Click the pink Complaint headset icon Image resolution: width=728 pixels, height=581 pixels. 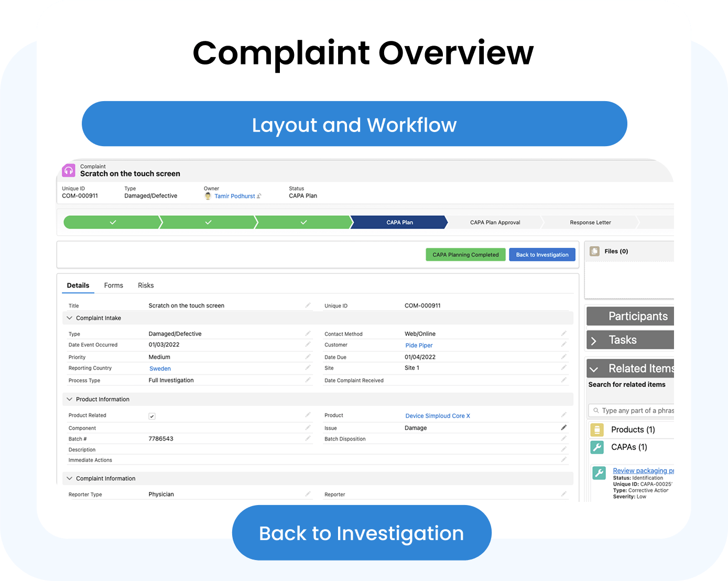(x=69, y=171)
